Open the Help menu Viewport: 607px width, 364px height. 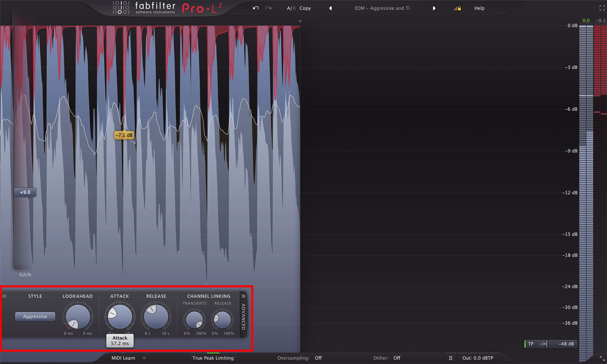[x=479, y=8]
